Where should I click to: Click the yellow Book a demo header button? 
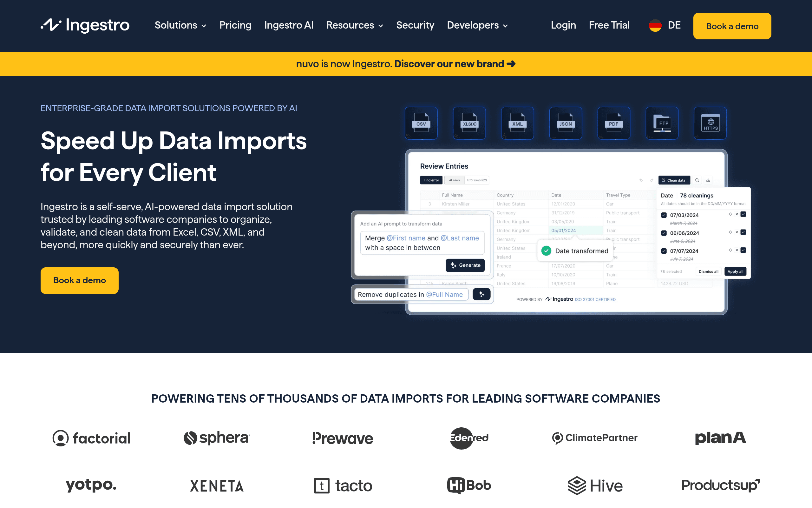pos(732,26)
